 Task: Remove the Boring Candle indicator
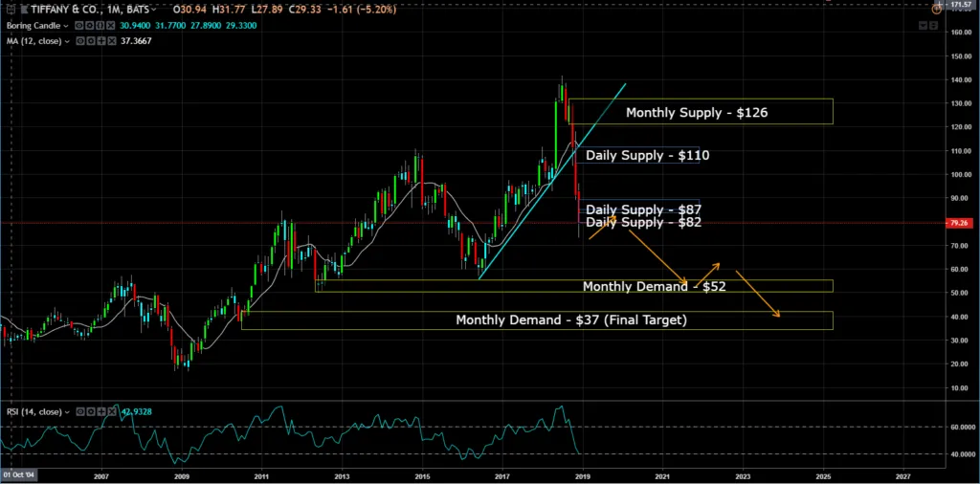click(111, 26)
